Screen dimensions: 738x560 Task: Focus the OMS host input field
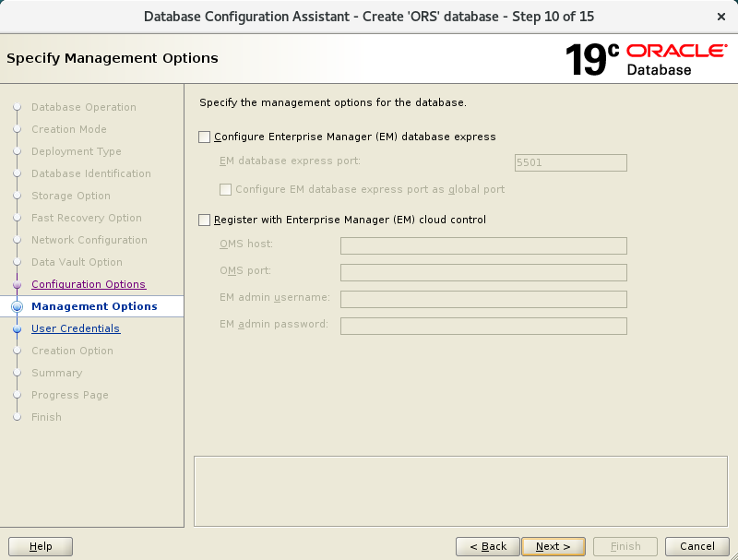coord(483,245)
